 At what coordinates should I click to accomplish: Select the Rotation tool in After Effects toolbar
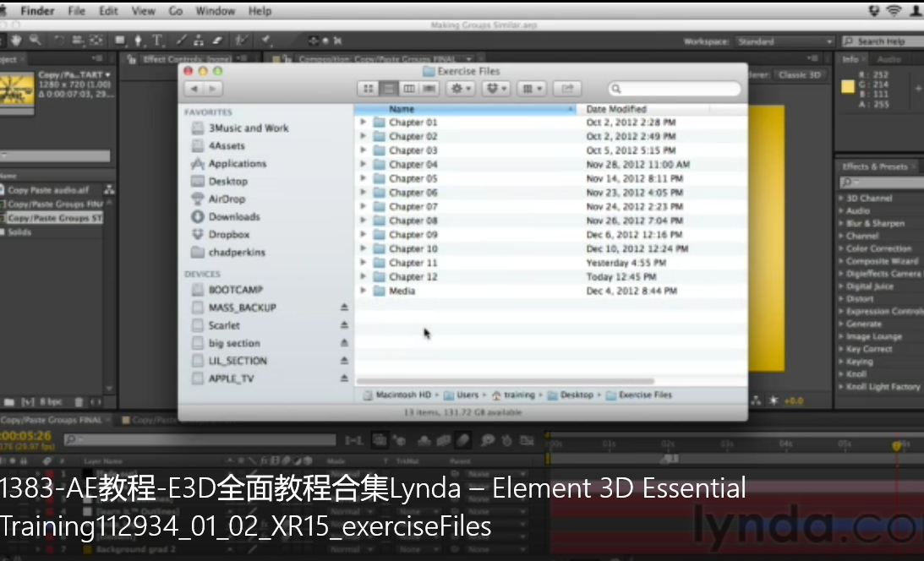59,40
